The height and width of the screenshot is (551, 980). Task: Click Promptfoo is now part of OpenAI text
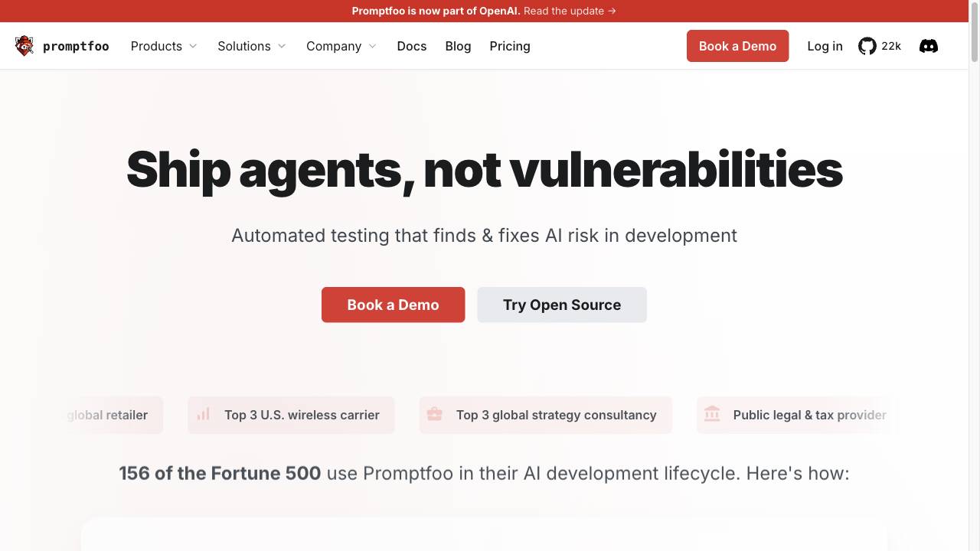[x=436, y=11]
